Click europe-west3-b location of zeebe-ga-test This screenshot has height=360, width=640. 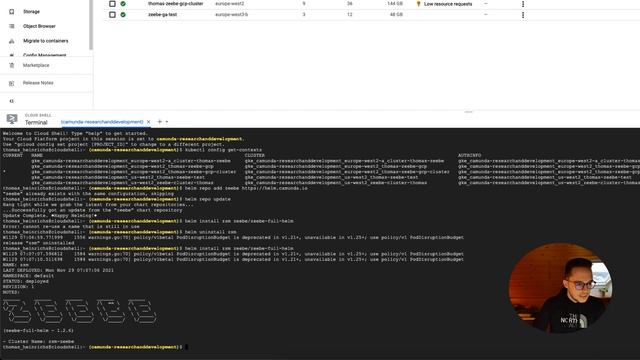point(231,14)
